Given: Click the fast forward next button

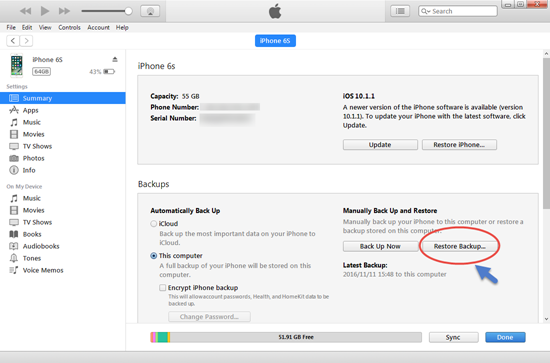Looking at the screenshot, I should (x=64, y=11).
